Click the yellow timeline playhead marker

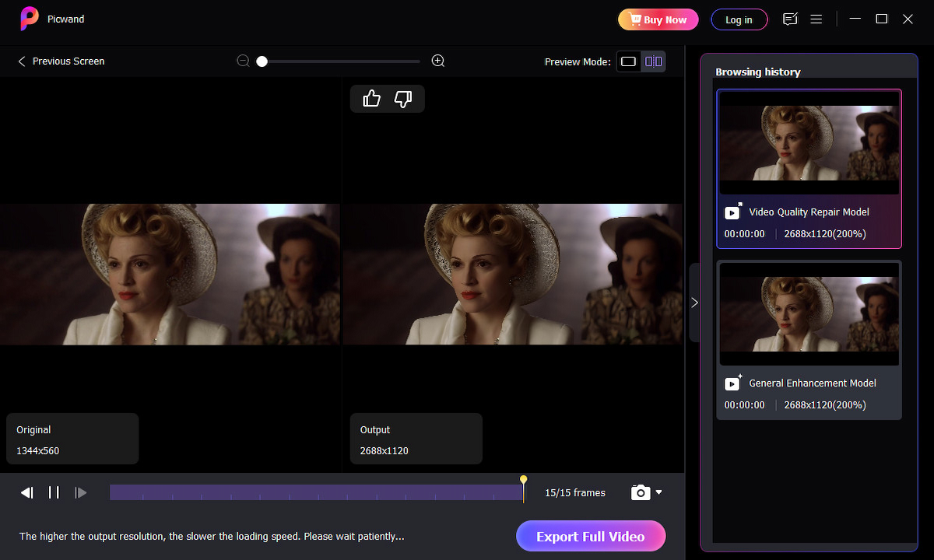tap(524, 481)
